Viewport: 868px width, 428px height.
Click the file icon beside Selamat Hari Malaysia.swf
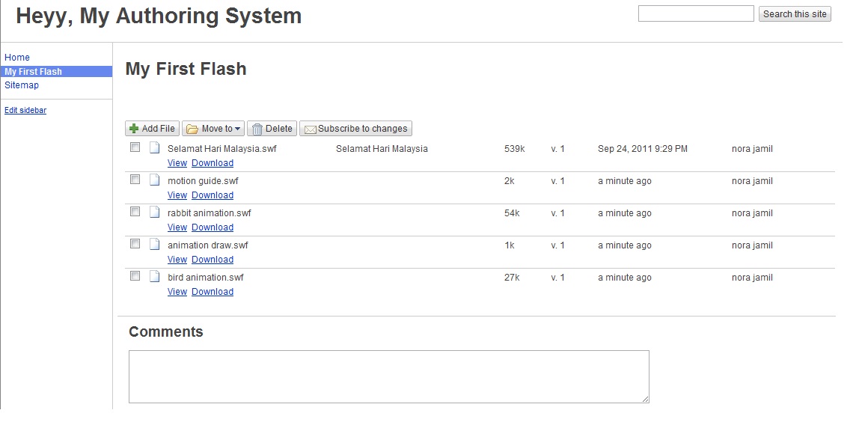point(155,148)
